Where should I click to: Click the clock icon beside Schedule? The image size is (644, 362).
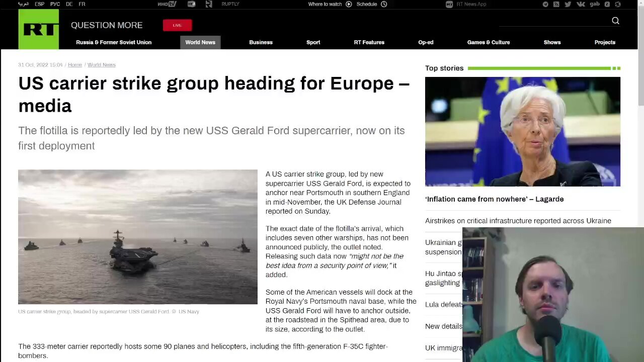point(384,4)
